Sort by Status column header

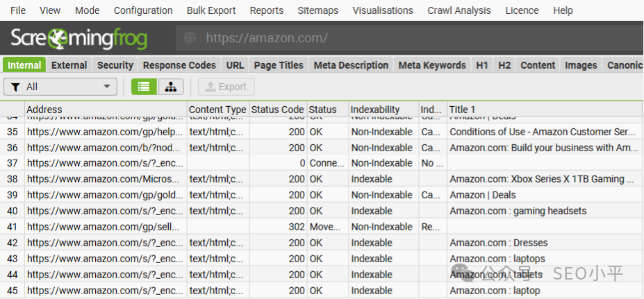point(328,110)
